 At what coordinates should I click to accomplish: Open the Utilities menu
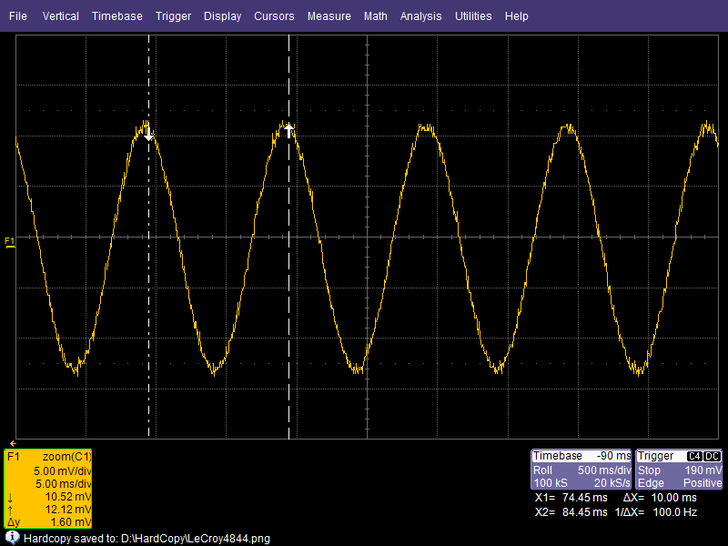tap(473, 17)
